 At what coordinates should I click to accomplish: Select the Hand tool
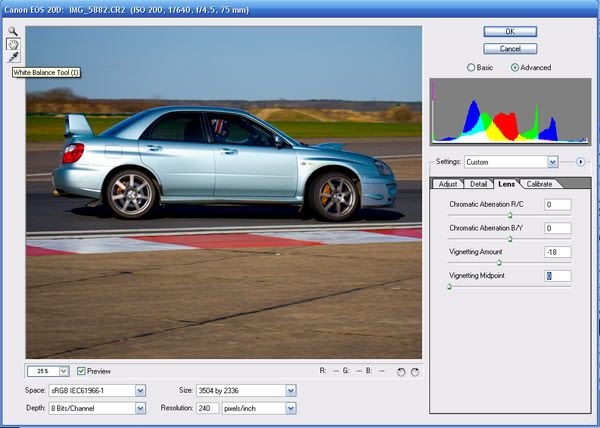(14, 44)
